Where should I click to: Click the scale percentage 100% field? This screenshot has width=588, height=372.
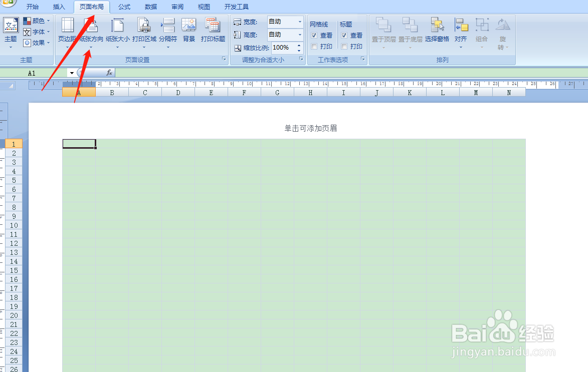pos(284,48)
